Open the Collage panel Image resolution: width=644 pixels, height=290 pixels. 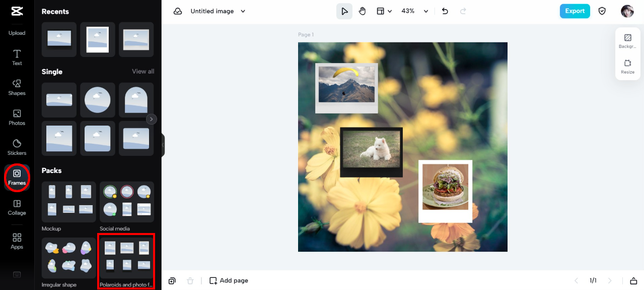tap(17, 207)
